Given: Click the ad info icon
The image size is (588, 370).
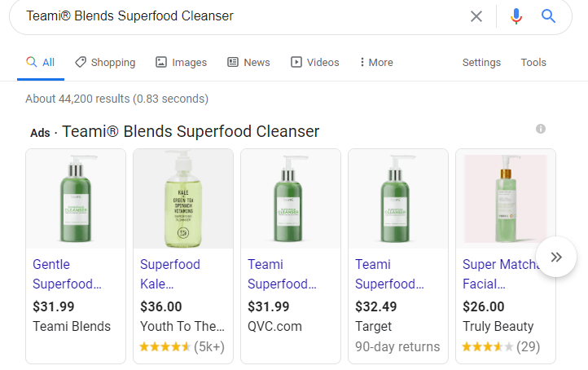Looking at the screenshot, I should pyautogui.click(x=541, y=129).
